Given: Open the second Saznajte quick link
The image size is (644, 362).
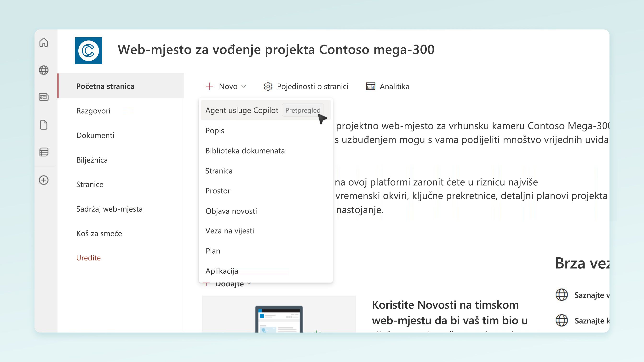Looking at the screenshot, I should point(592,321).
